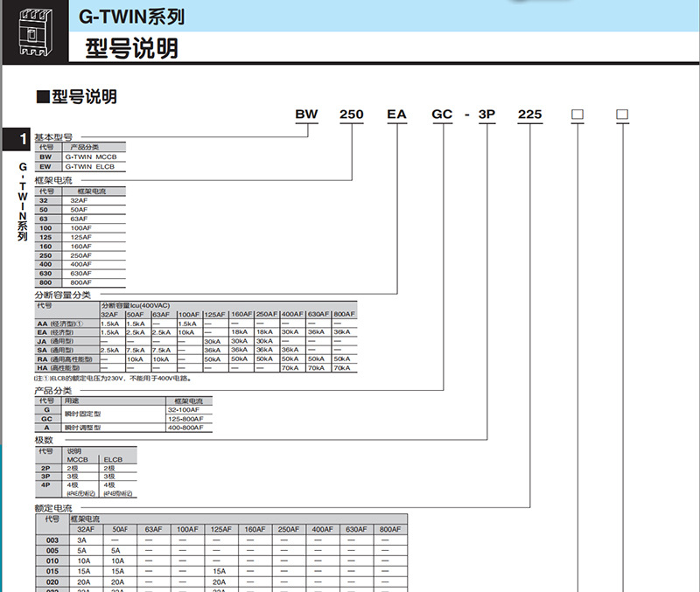Select GC in the example model code
The width and height of the screenshot is (700, 592).
(442, 115)
